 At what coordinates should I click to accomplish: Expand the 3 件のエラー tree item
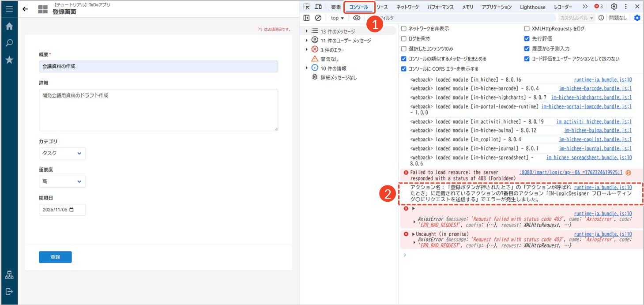click(x=306, y=50)
